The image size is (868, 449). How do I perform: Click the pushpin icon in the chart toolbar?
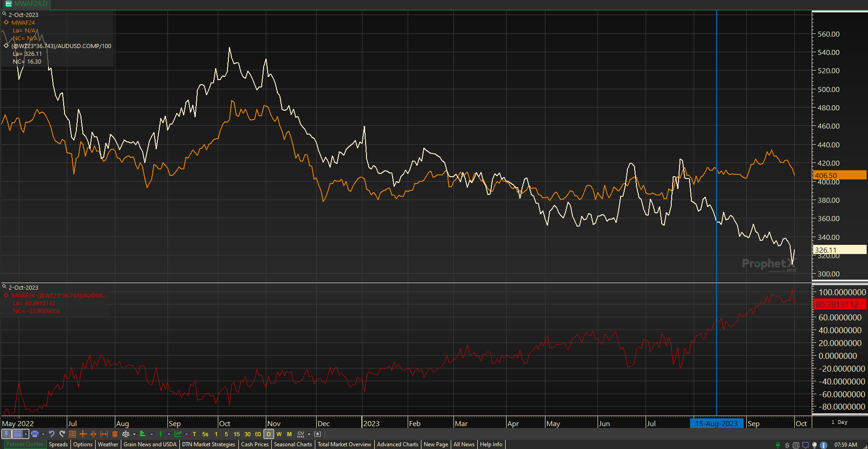(x=6, y=434)
